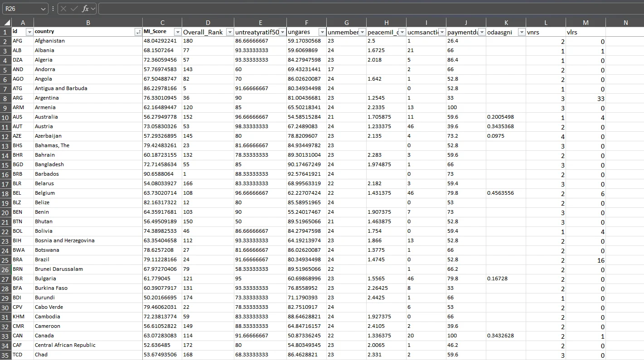This screenshot has width=644, height=360.
Task: Click the Cancel X icon in formula bar
Action: coord(64,9)
